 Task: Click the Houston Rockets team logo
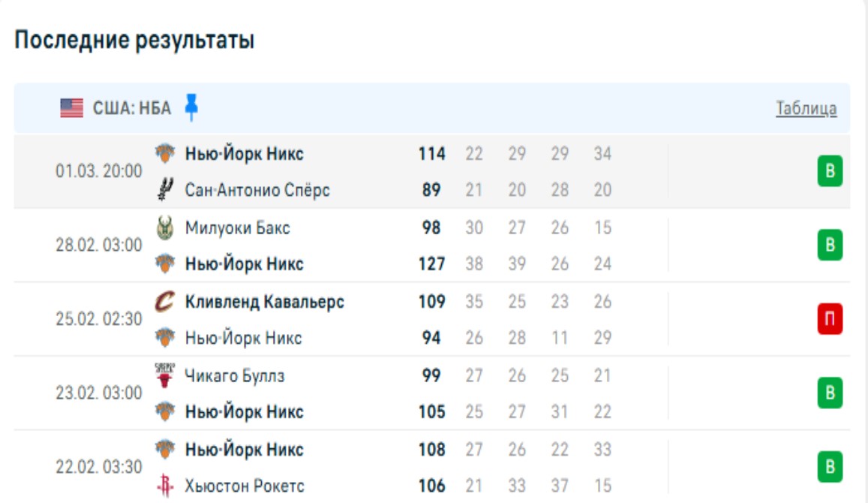164,486
